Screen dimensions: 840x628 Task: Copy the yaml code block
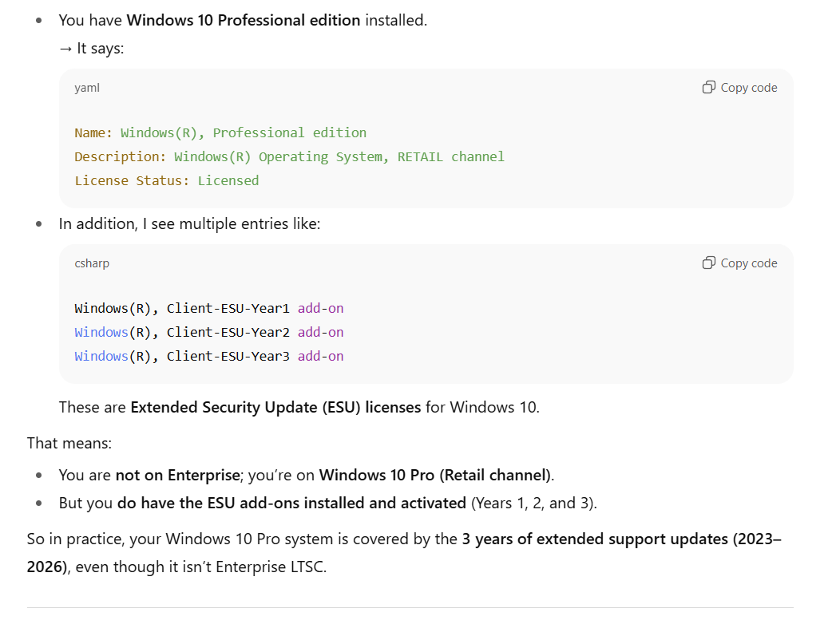pyautogui.click(x=739, y=87)
